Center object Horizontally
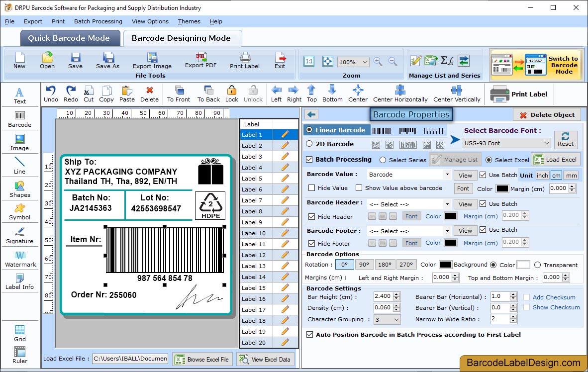Screen dimensions: 588x372 pyautogui.click(x=400, y=94)
